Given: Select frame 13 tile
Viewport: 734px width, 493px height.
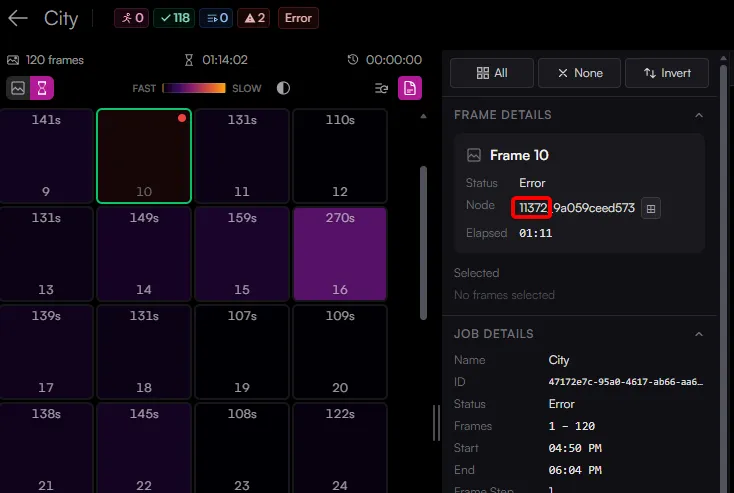Looking at the screenshot, I should click(46, 254).
